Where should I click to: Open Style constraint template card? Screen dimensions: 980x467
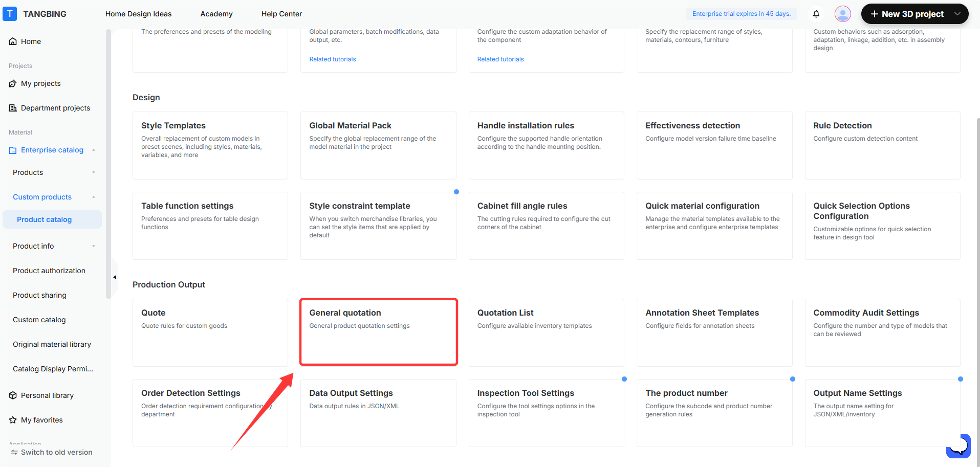pos(378,226)
